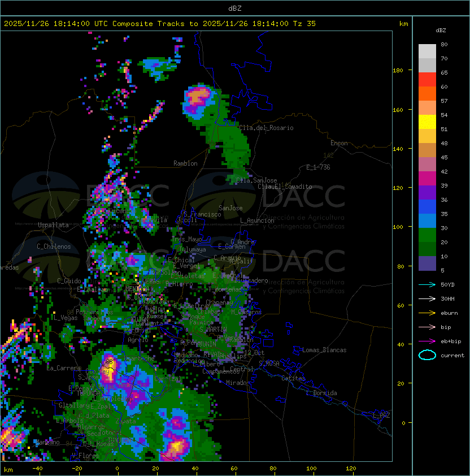470x476 pixels.
Task: Click the white 30HM arrow icon
Action: (427, 298)
